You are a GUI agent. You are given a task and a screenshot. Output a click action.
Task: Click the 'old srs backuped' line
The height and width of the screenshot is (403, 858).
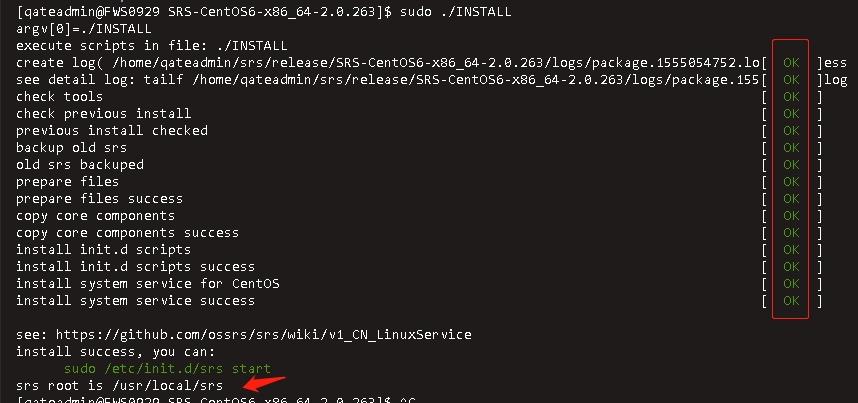[80, 165]
